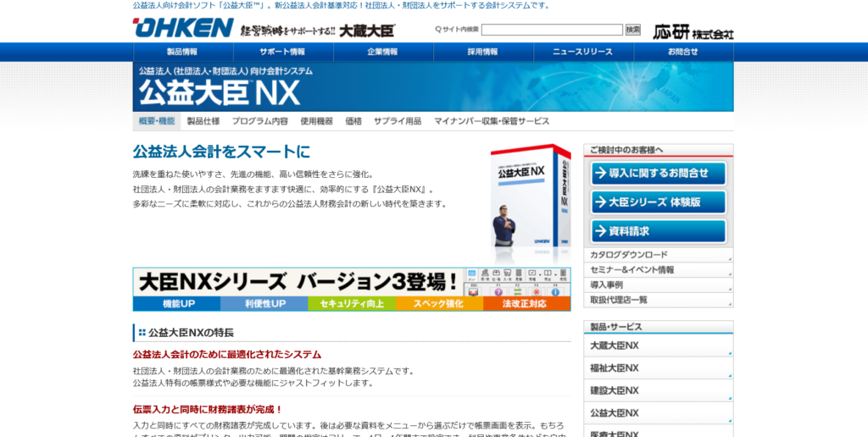868x437 pixels.
Task: Select 建設大臣NX in the products list
Action: tap(658, 390)
